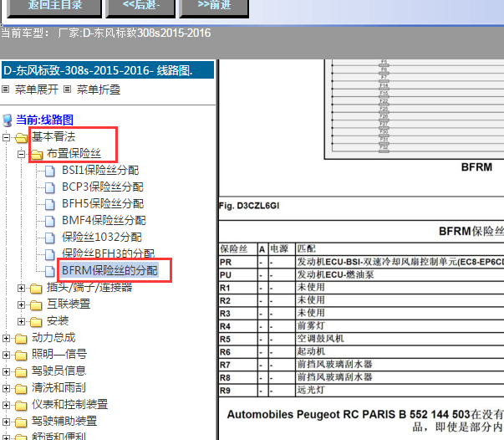Click the D-东风标致-308s-2015-2016- 线路图 header
504x440 pixels.
(108, 70)
